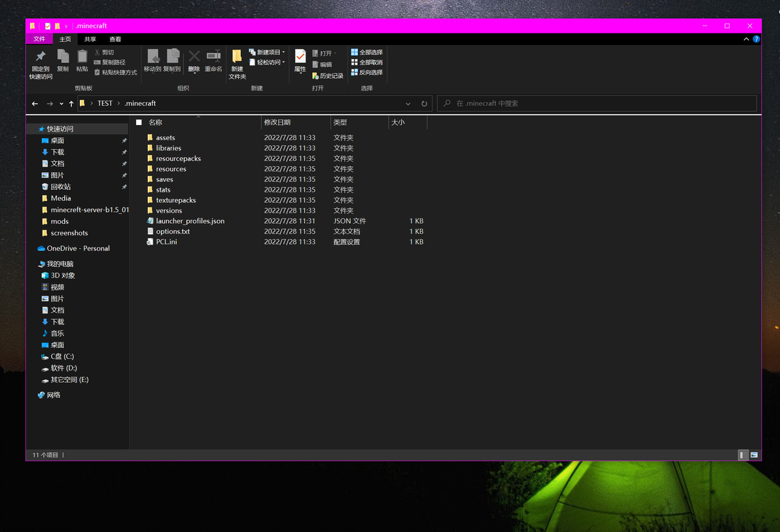The height and width of the screenshot is (532, 780).
Task: Click the search .minecraft input field
Action: coord(597,103)
